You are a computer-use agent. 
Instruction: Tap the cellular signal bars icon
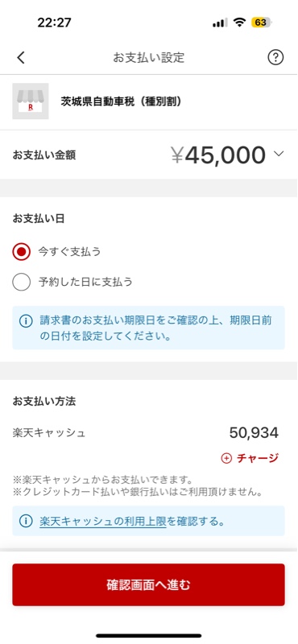pyautogui.click(x=220, y=23)
